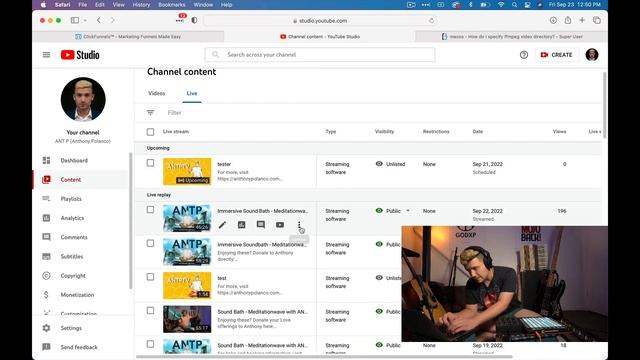Viewport: 640px width, 360px height.
Task: Click the YouTube Studio logo
Action: [80, 55]
